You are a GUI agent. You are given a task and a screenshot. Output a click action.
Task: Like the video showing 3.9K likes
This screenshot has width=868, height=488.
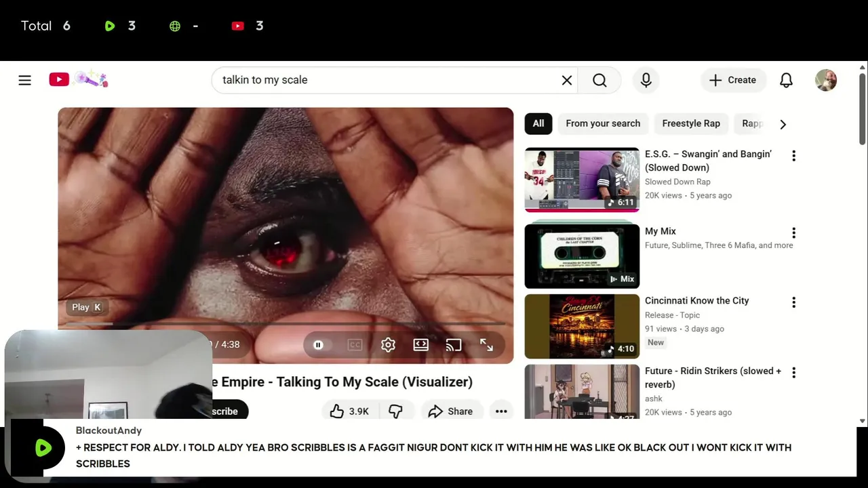point(349,411)
